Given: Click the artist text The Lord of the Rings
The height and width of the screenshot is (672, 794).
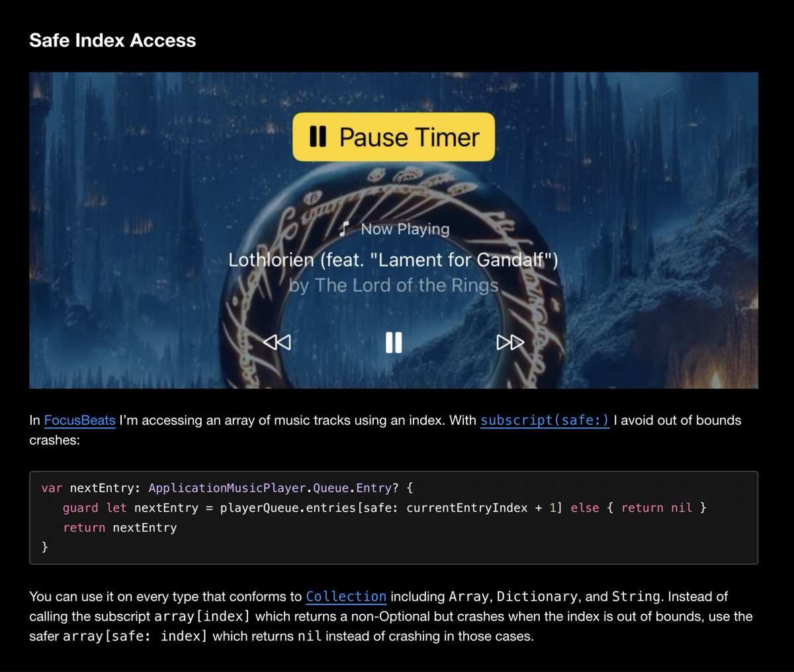Looking at the screenshot, I should 407,285.
